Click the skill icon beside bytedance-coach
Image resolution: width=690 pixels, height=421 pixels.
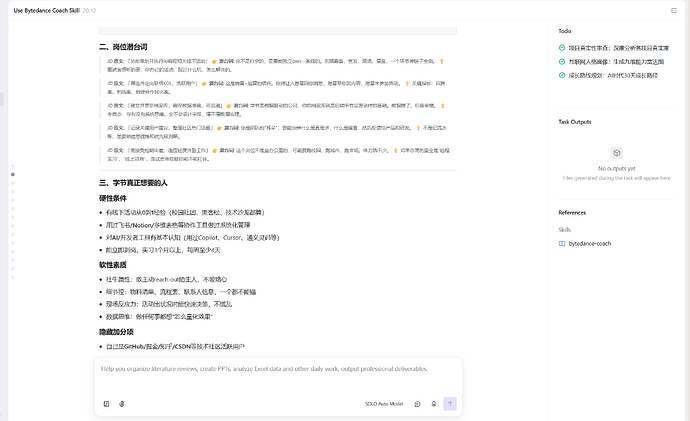[x=562, y=244]
